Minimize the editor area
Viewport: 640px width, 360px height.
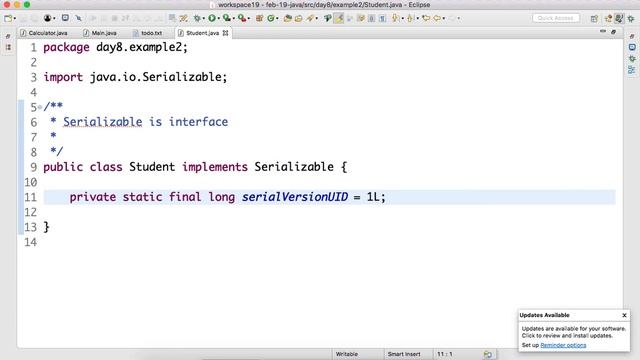coord(603,31)
